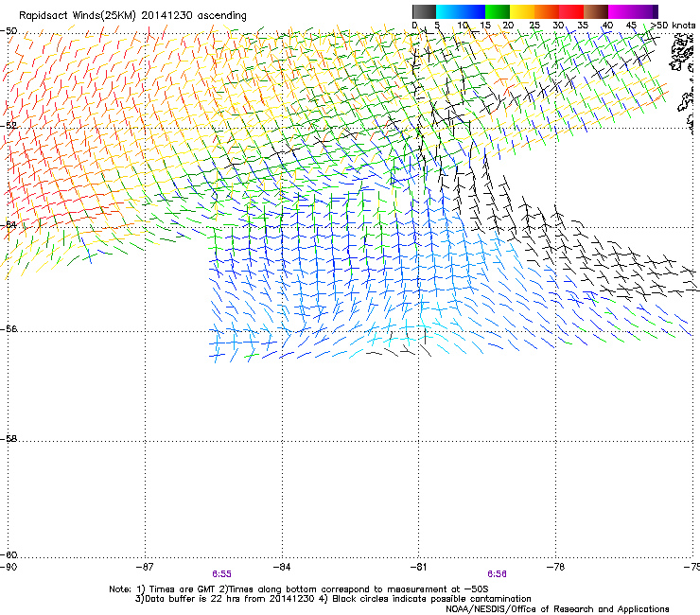Click the legend label '10'
This screenshot has height=615, width=700.
462,26
